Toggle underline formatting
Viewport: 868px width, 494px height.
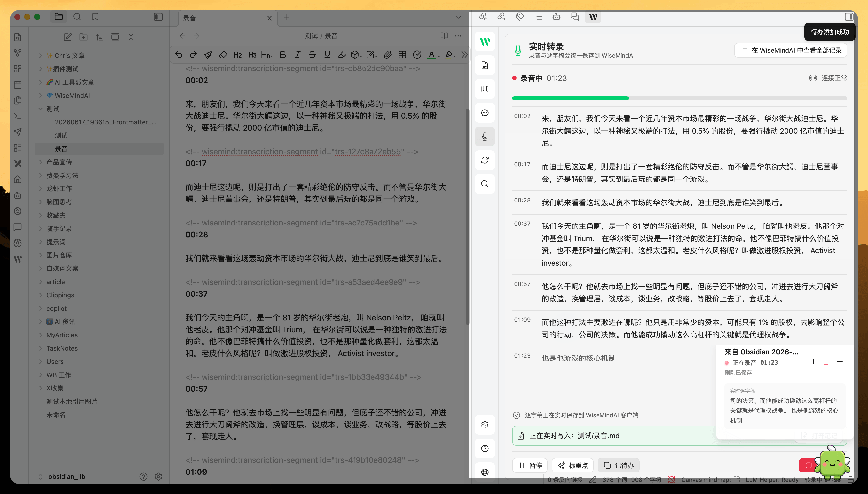pos(327,55)
